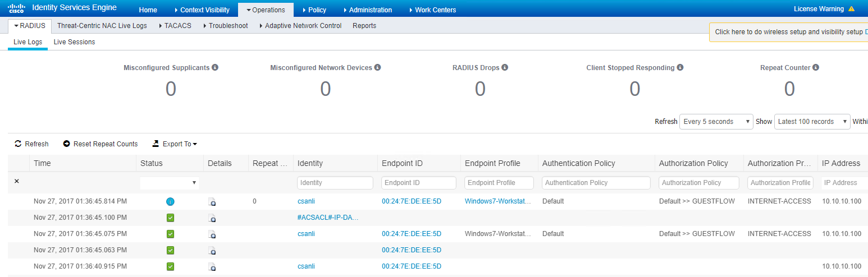Open Windows7-Workstat... profile link in first row
This screenshot has height=277, width=868.
click(498, 201)
